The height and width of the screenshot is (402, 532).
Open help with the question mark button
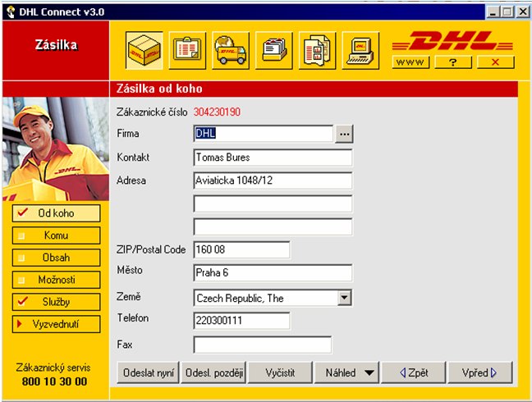[453, 62]
